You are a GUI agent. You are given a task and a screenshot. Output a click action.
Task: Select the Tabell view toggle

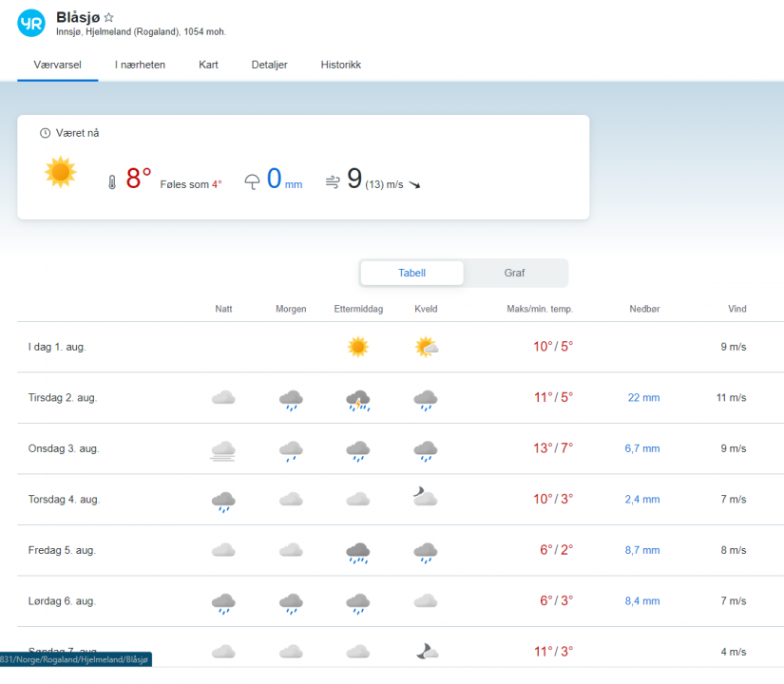[x=411, y=273]
